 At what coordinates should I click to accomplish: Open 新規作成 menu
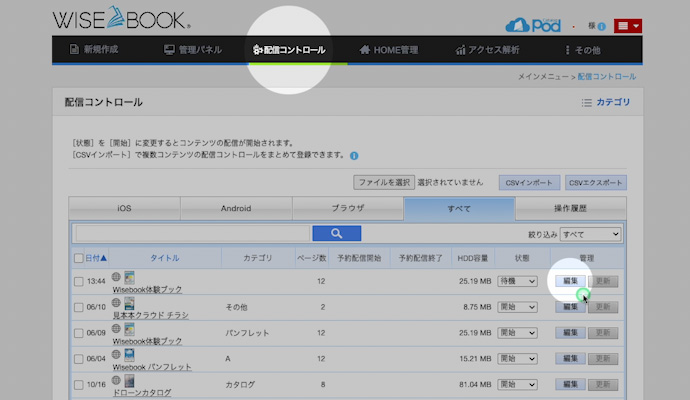(x=94, y=50)
